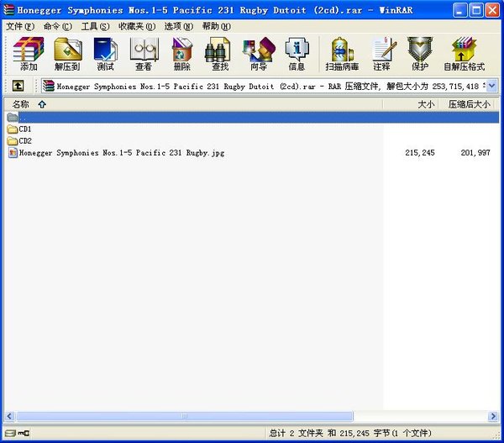Click the horizontal scrollbar thumb
The image size is (504, 443).
click(185, 416)
